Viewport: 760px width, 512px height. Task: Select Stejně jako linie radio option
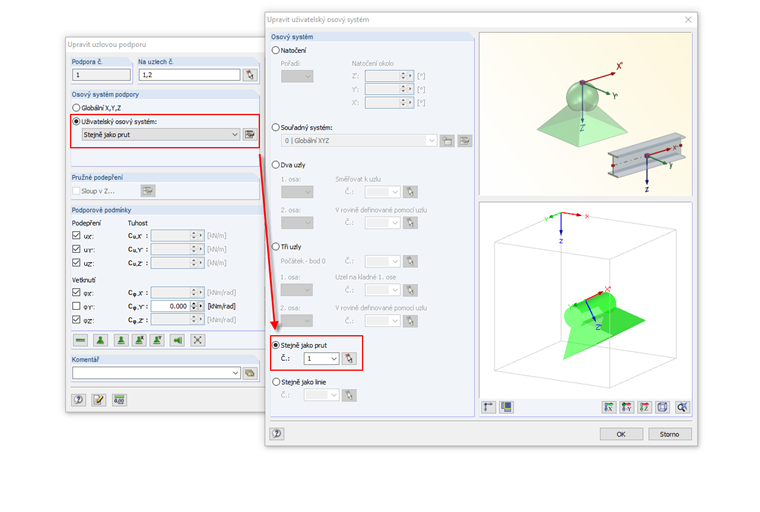click(276, 382)
